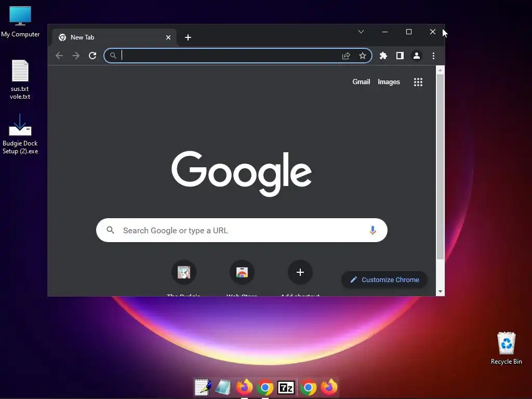Open the Firefox icon at dock's right end
532x399 pixels.
329,387
